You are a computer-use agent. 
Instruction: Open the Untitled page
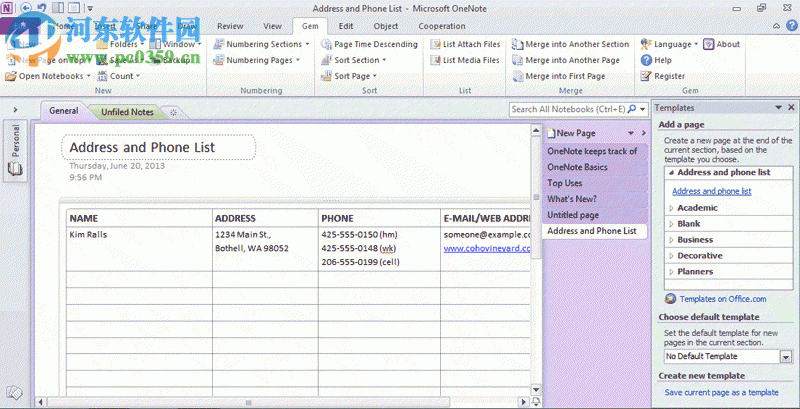click(x=594, y=215)
